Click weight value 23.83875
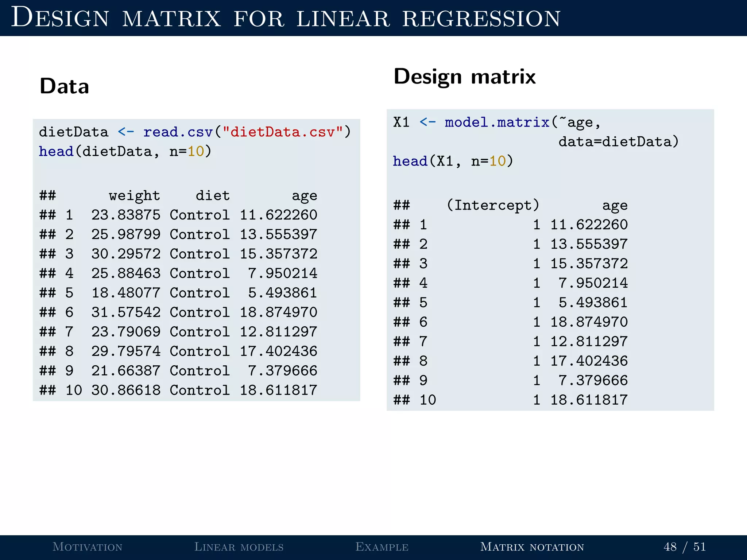 pos(126,215)
